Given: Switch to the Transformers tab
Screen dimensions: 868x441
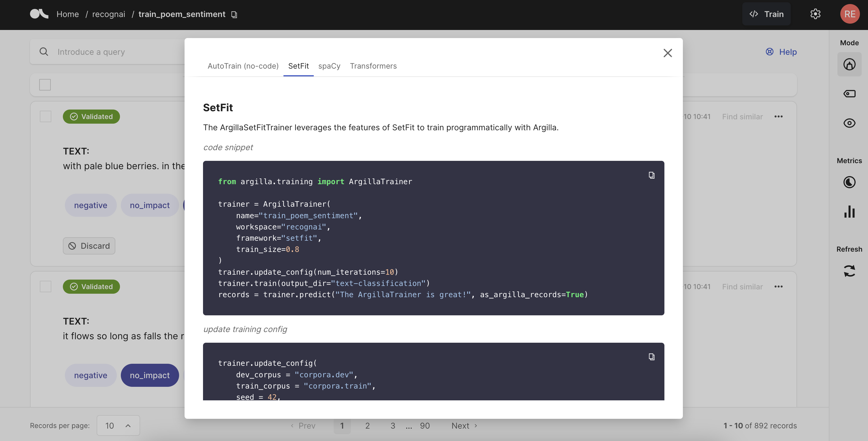Looking at the screenshot, I should click(x=373, y=66).
